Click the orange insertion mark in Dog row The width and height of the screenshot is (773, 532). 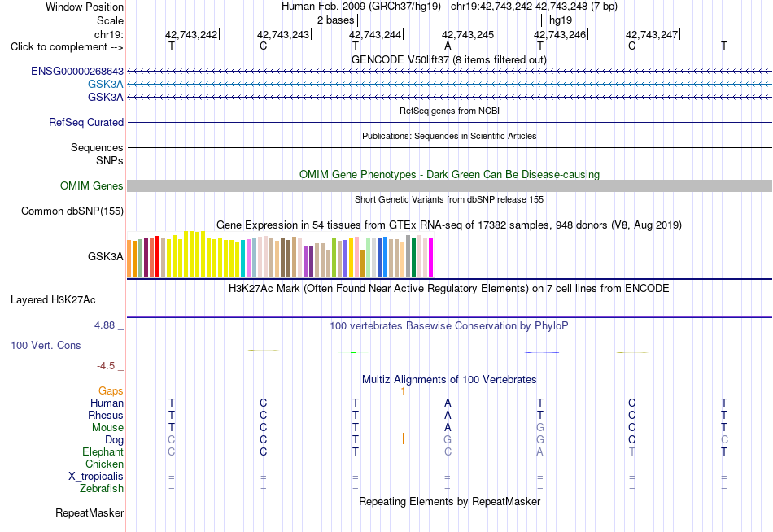[x=403, y=438]
